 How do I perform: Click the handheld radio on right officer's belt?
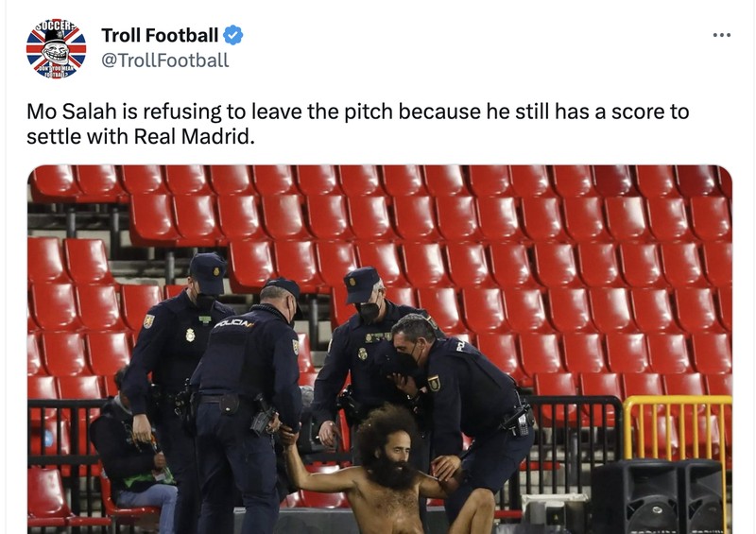coord(522,420)
